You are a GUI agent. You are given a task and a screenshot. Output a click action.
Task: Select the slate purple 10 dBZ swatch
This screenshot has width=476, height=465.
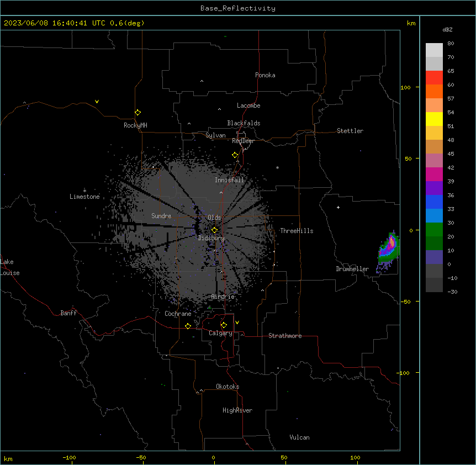click(x=434, y=257)
